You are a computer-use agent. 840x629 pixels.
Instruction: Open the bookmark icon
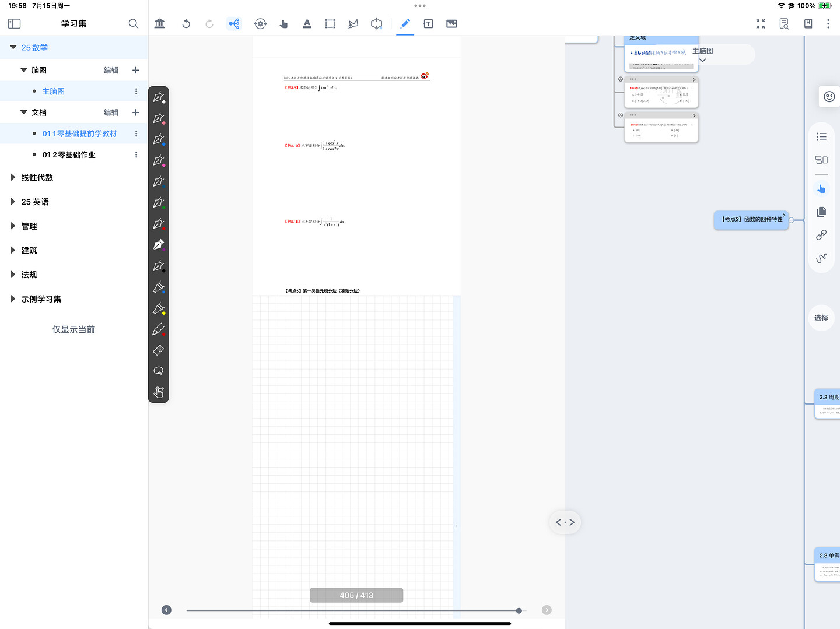808,23
